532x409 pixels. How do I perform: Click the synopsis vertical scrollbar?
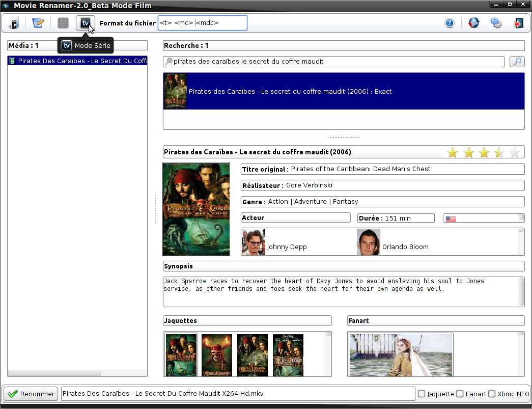coord(521,291)
